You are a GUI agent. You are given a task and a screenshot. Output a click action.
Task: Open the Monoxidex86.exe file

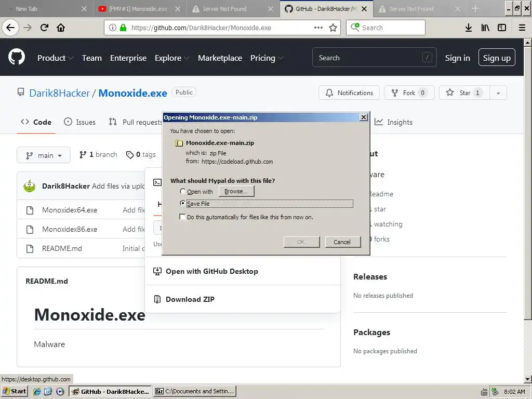[70, 230]
